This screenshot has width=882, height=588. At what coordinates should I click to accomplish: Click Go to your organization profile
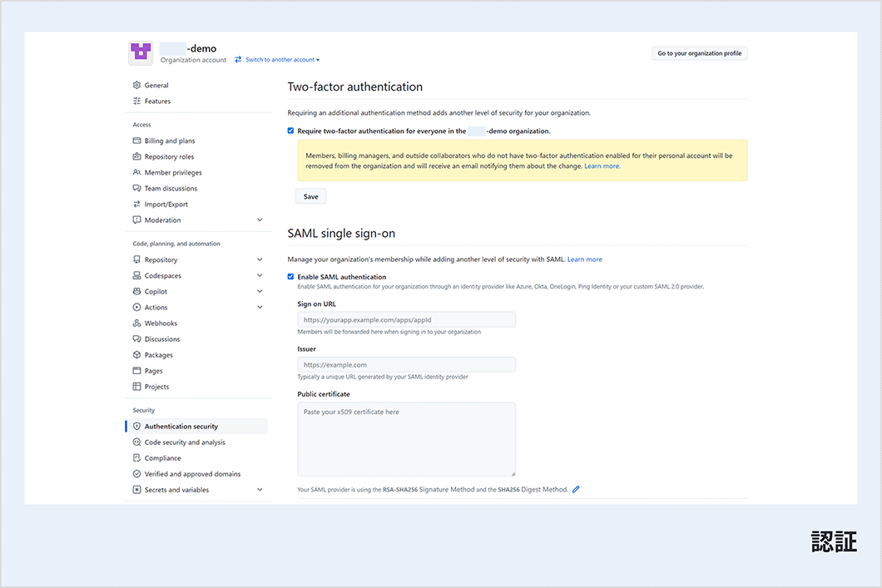(699, 53)
